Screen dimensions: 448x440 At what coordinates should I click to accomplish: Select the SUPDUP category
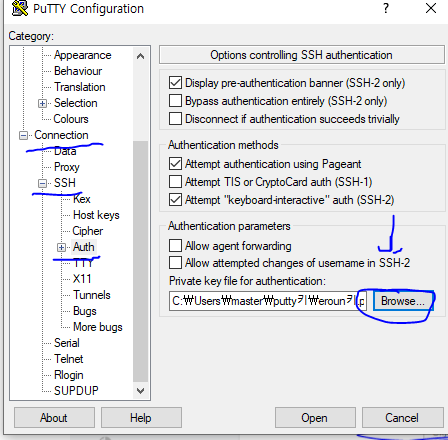[x=76, y=390]
